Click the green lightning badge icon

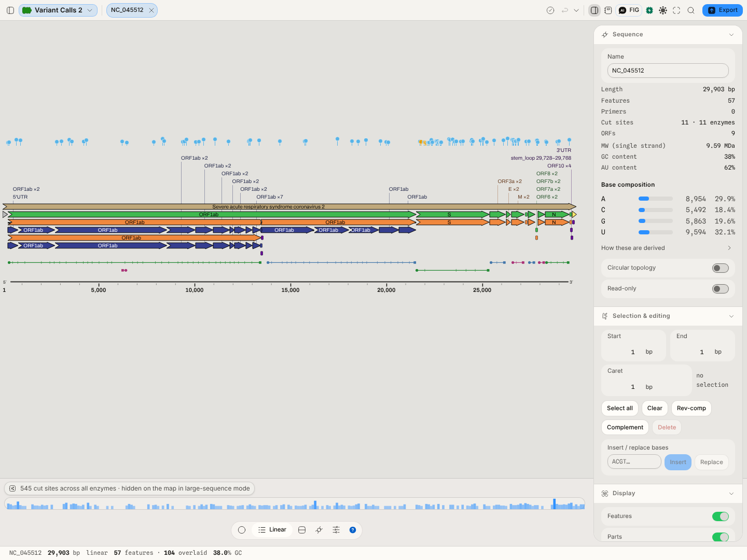coord(649,10)
